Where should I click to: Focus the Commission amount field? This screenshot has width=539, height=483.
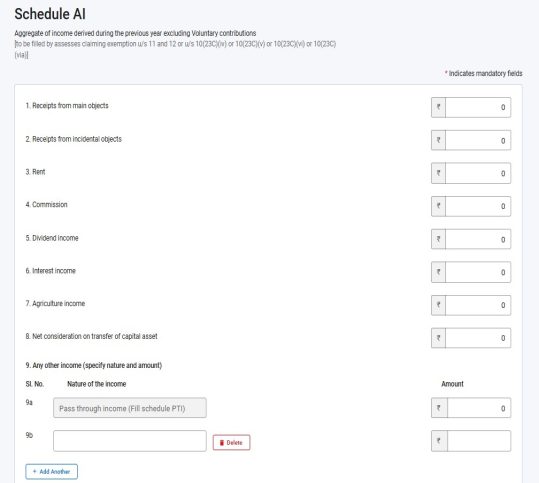pos(478,206)
